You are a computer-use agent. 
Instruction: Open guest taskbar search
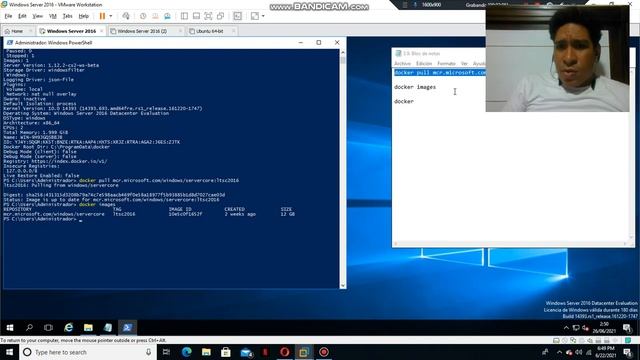point(29,327)
